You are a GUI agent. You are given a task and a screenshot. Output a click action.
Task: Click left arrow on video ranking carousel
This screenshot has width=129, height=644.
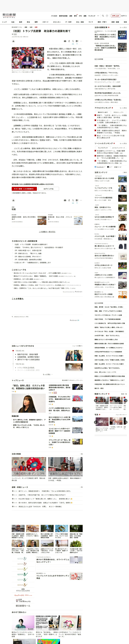96,400
